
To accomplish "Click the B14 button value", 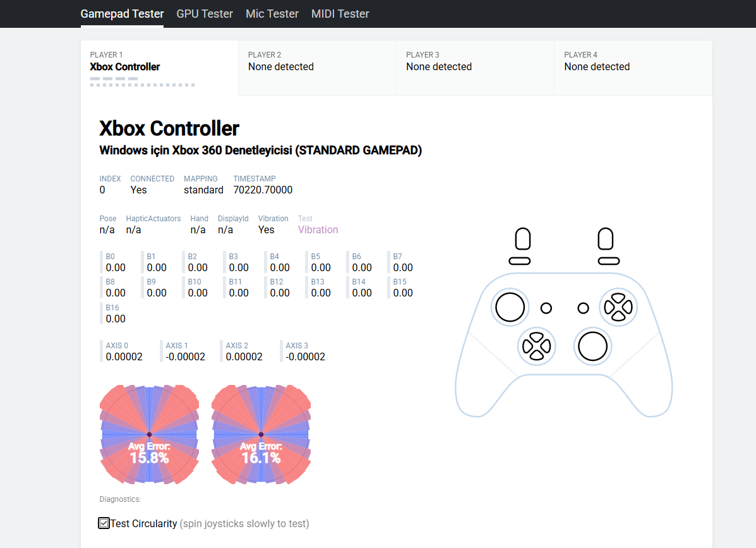I will pyautogui.click(x=362, y=293).
